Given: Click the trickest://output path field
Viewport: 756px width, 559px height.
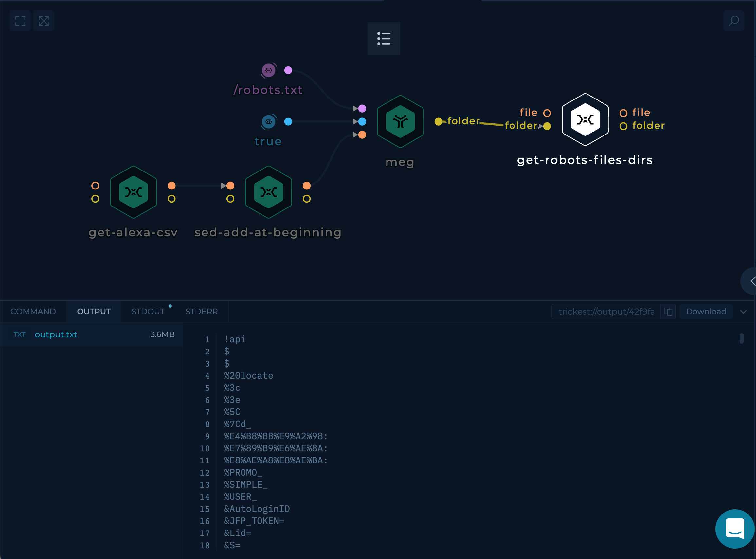Looking at the screenshot, I should pos(606,311).
